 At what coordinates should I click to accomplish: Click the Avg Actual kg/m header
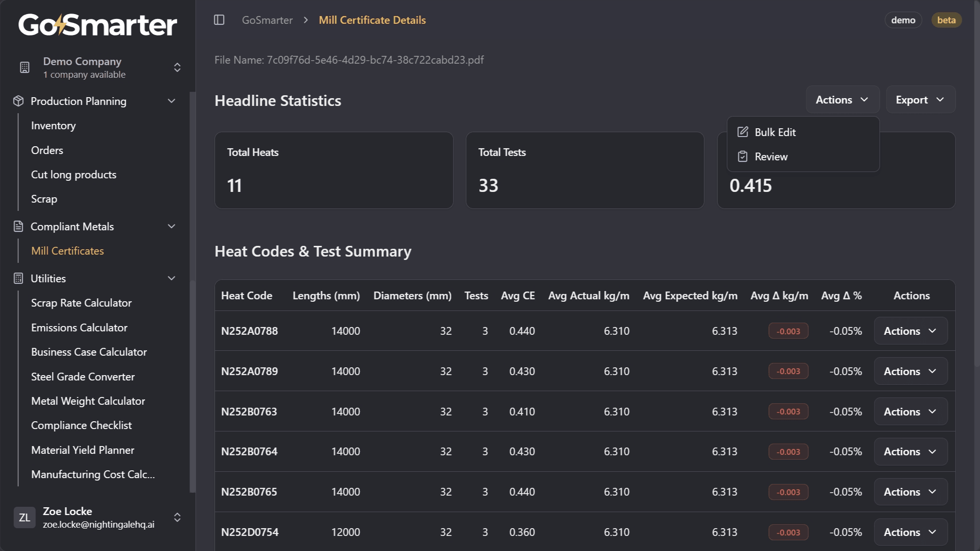pyautogui.click(x=589, y=295)
